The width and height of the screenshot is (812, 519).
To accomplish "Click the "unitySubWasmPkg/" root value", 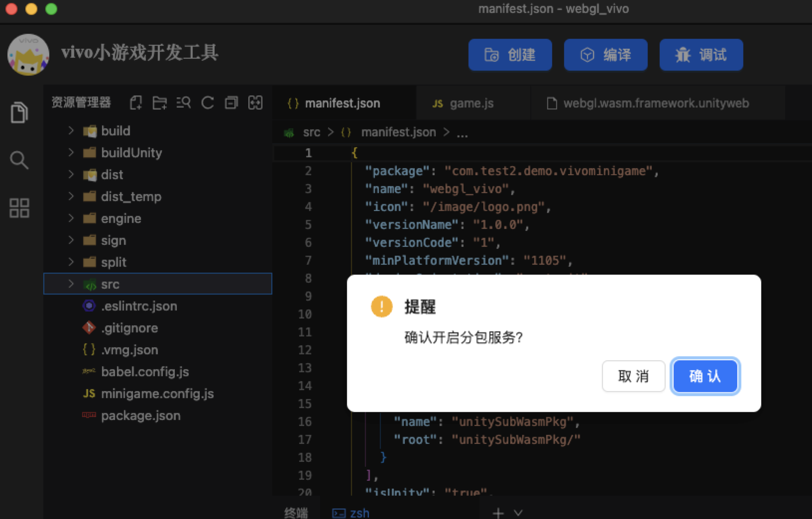I will point(516,440).
